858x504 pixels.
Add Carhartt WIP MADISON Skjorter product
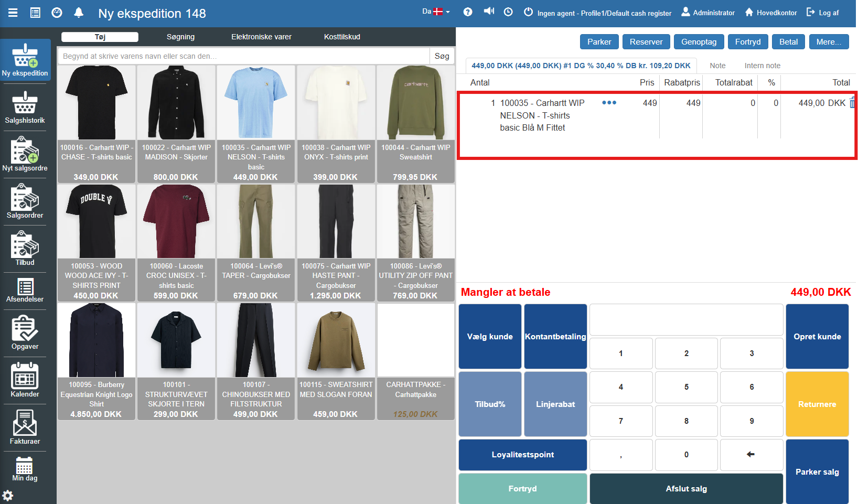point(176,124)
